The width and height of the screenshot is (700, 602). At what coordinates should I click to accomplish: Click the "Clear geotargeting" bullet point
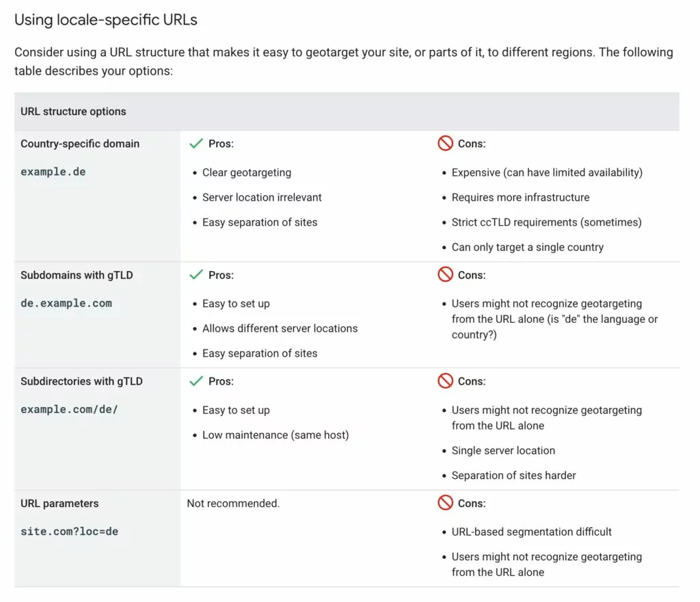[x=247, y=172]
